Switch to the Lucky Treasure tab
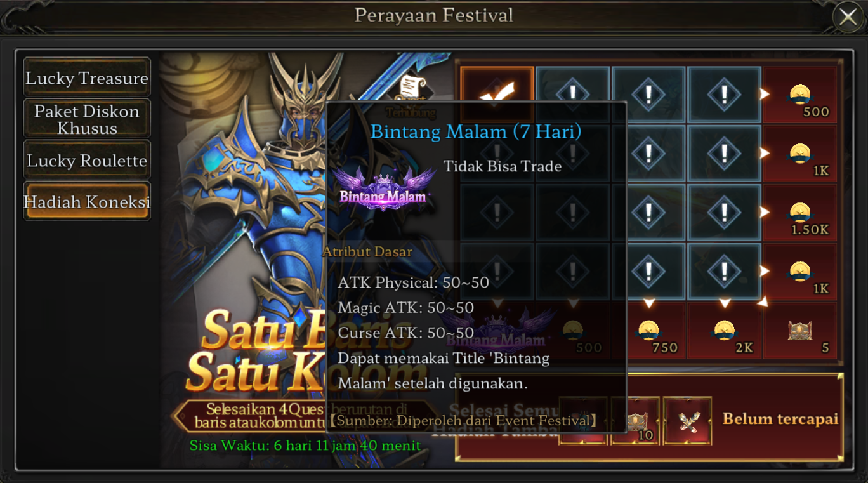 (87, 77)
